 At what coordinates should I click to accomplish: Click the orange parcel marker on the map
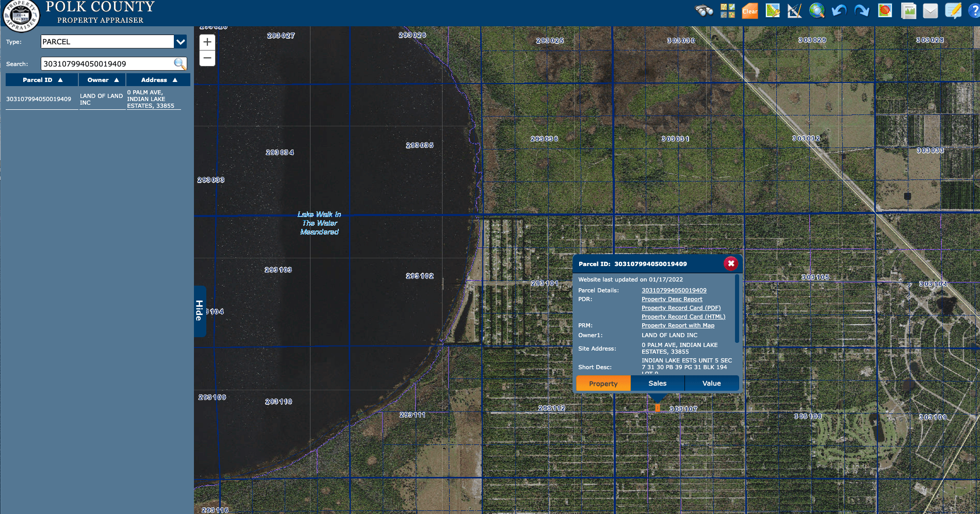pyautogui.click(x=658, y=408)
